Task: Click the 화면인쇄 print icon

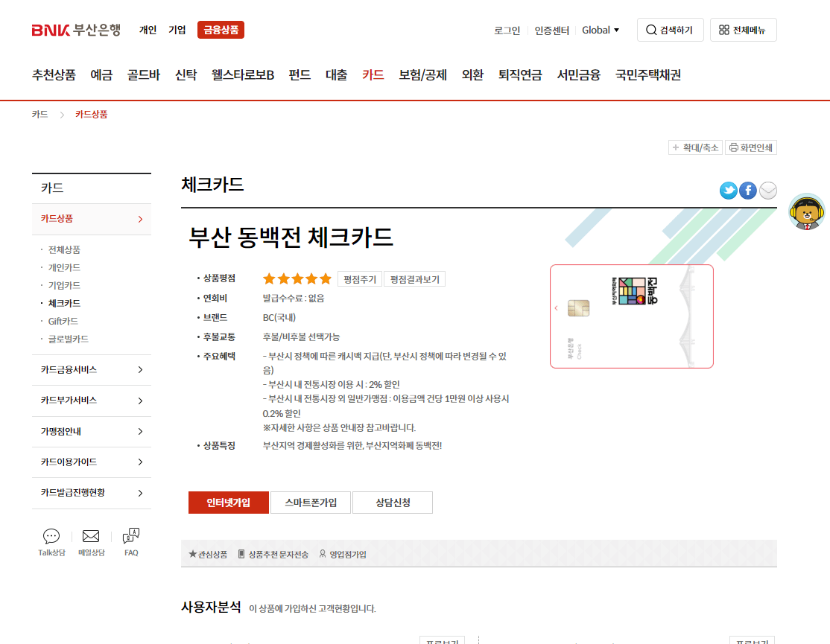Action: pos(752,147)
